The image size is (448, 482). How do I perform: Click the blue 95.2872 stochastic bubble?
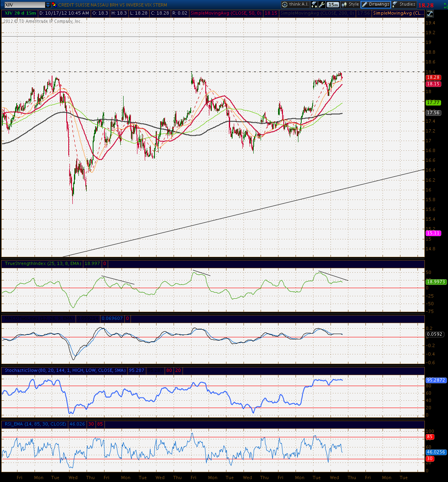(x=436, y=380)
